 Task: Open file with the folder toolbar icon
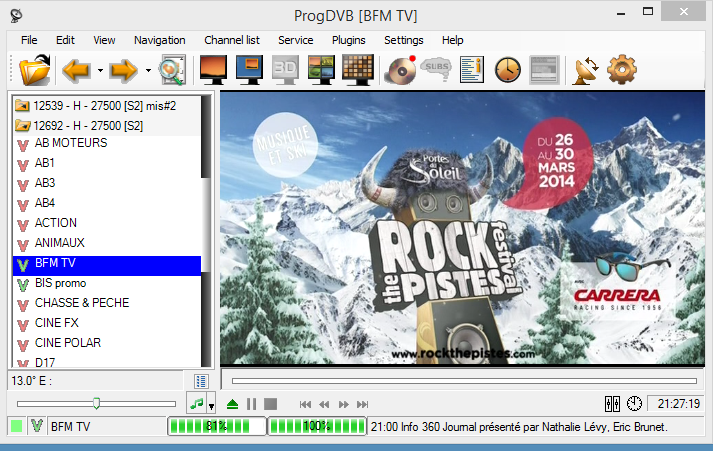coord(35,70)
